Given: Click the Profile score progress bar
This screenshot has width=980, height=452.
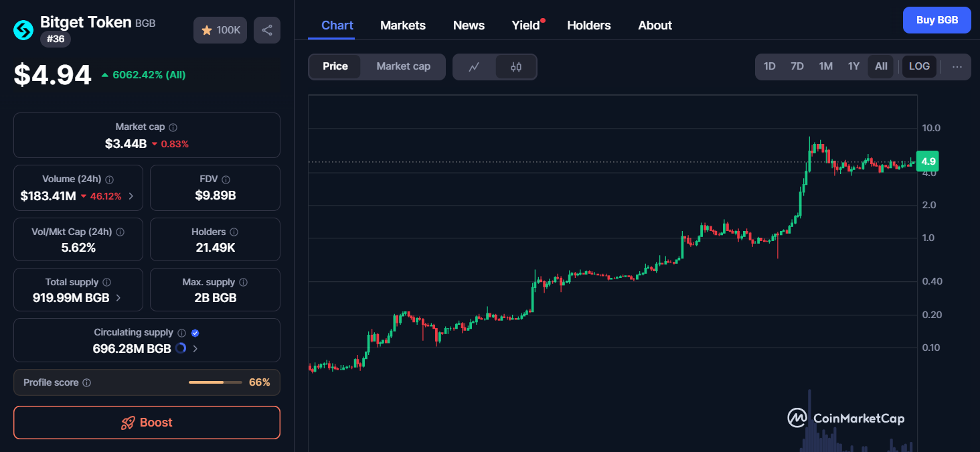Looking at the screenshot, I should pos(216,382).
